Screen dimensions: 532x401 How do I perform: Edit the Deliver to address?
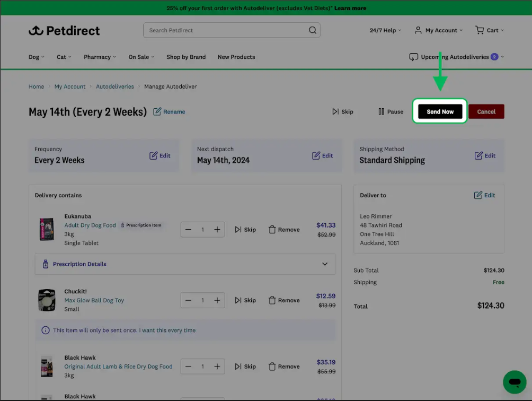(484, 195)
